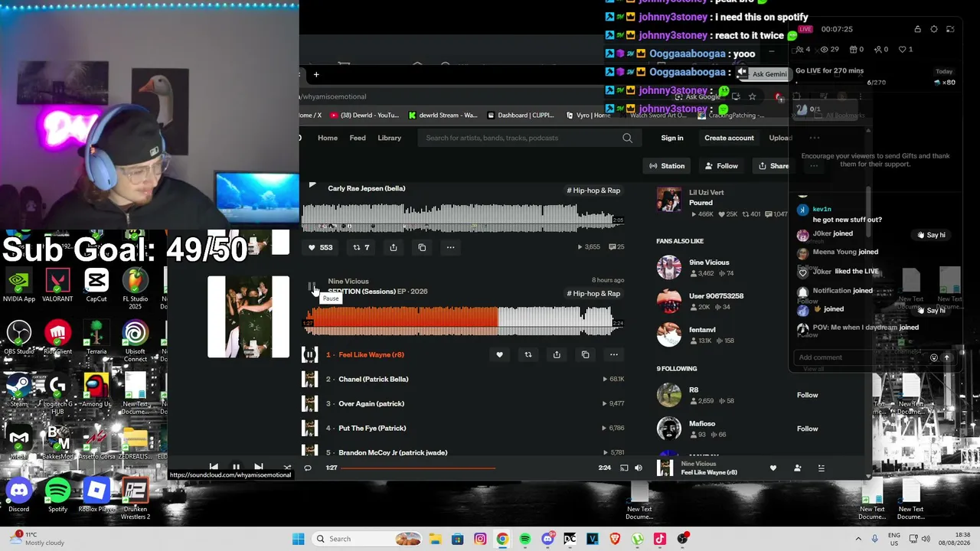
Task: Open the Dashboard | CLIPPI bookmark
Action: pyautogui.click(x=521, y=116)
